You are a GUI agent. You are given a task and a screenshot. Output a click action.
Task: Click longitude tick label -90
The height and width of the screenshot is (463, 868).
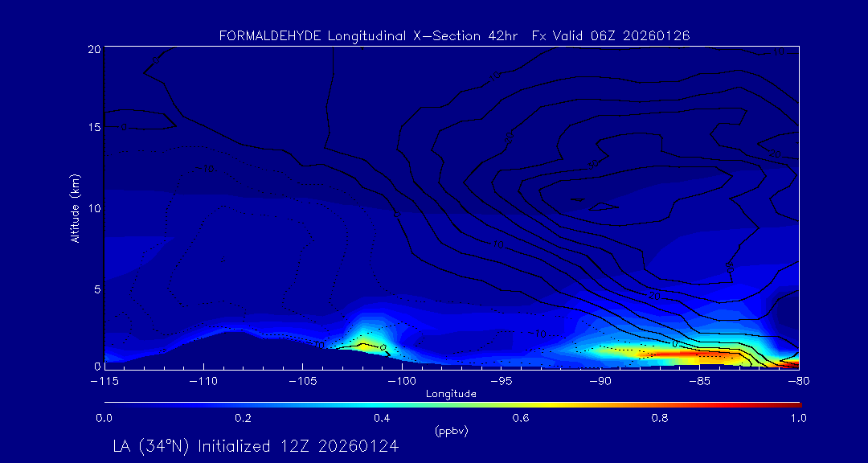(x=600, y=382)
